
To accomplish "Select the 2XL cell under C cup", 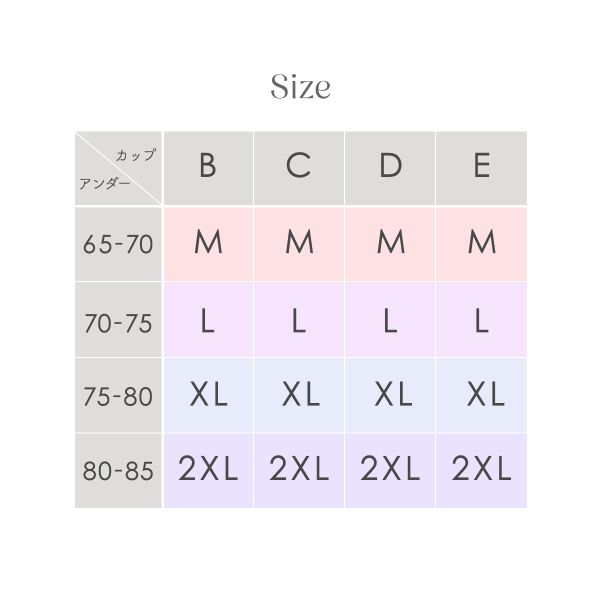I will coord(299,471).
